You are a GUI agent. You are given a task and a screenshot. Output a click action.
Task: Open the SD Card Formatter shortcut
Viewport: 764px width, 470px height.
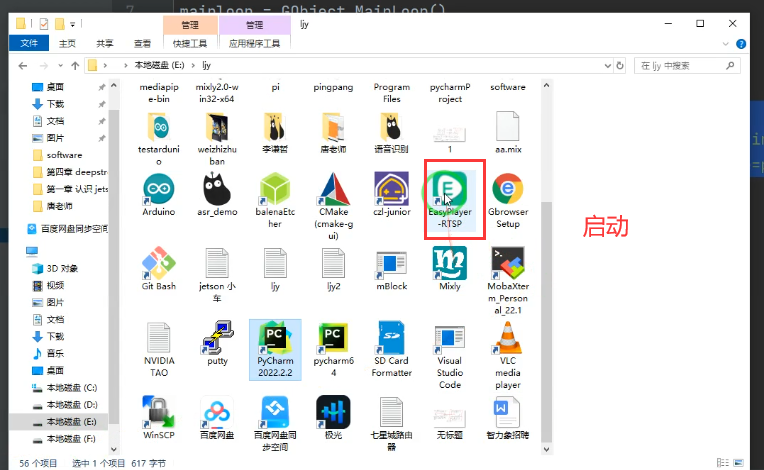click(391, 338)
